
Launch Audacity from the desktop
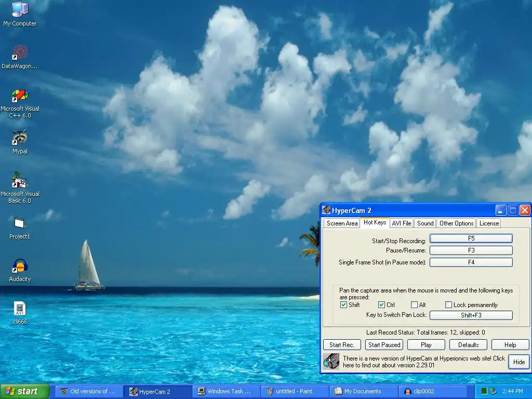(x=20, y=265)
